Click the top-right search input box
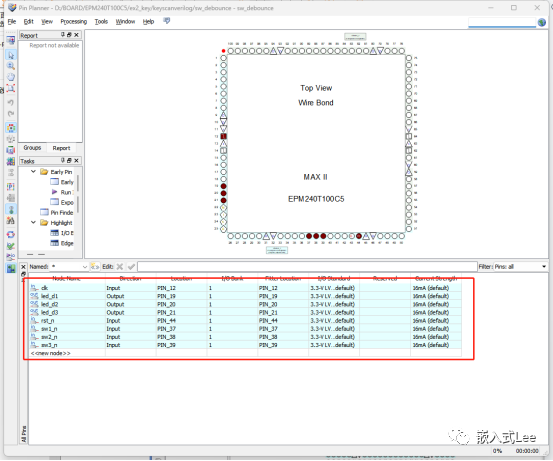Viewport: 553px width, 461px height. 502,22
